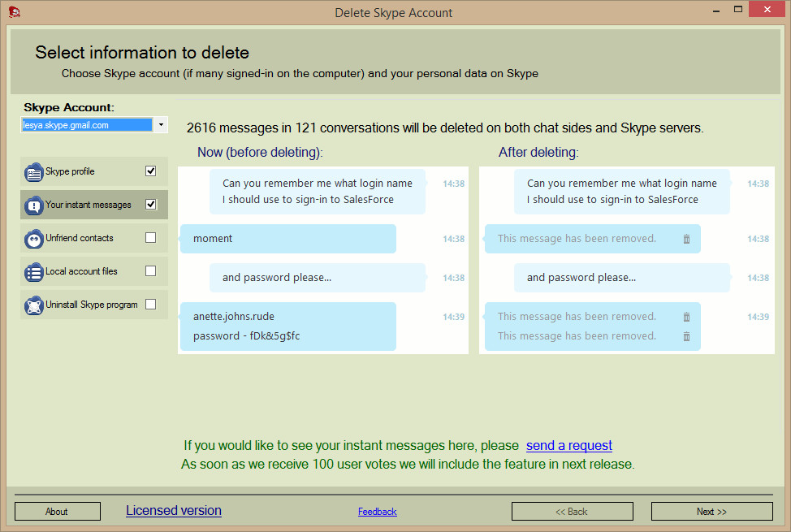The height and width of the screenshot is (532, 791).
Task: Click the 'moment' message bubble
Action: click(288, 239)
